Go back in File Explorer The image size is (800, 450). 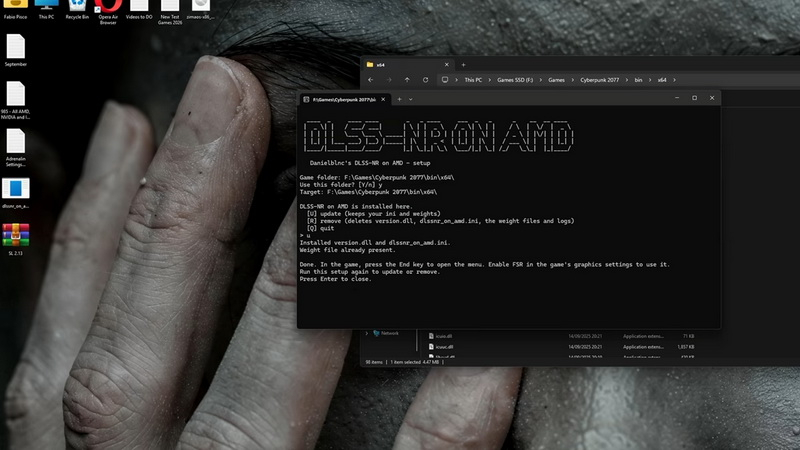click(370, 80)
